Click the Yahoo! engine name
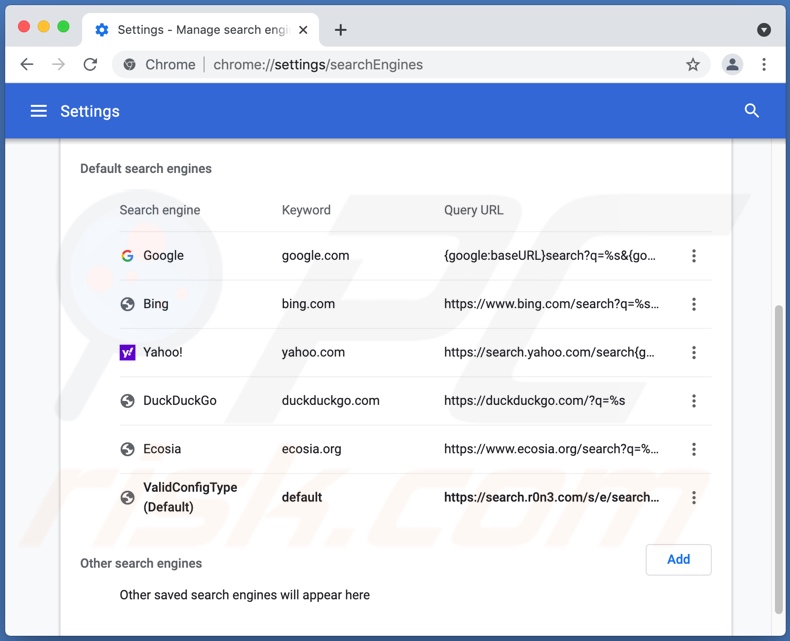 (x=163, y=352)
